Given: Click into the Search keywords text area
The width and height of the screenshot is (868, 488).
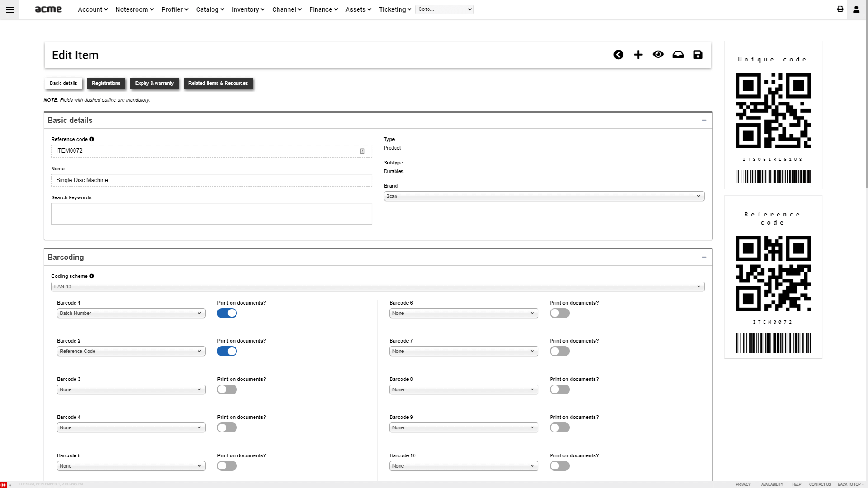Looking at the screenshot, I should point(212,214).
